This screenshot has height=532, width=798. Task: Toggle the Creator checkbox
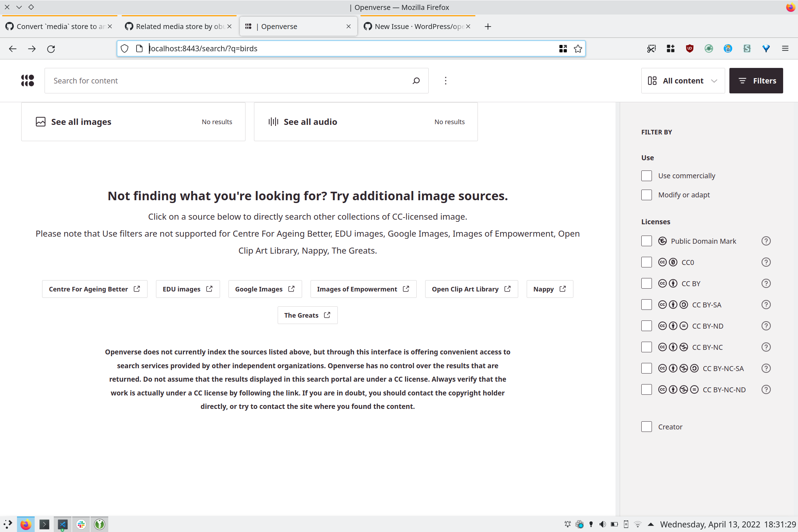647,426
